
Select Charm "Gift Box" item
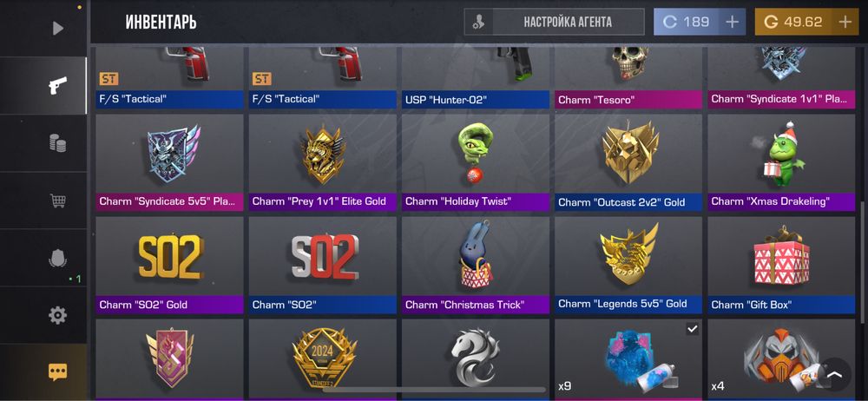(781, 266)
